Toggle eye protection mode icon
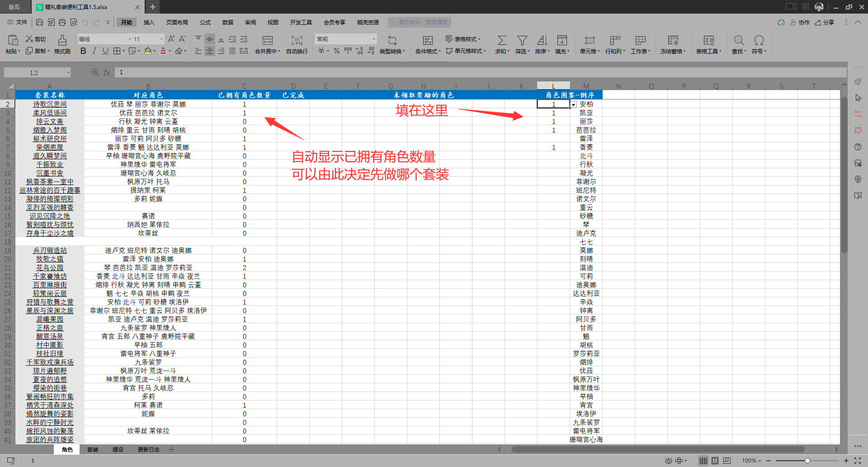 668,461
